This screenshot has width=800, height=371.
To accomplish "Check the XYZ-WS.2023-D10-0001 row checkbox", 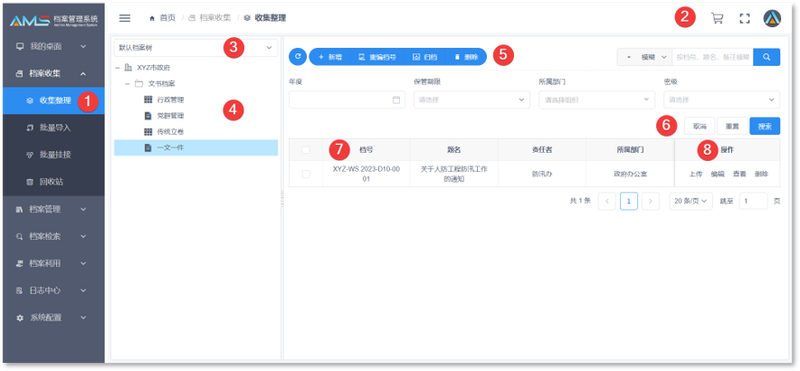I will click(306, 174).
